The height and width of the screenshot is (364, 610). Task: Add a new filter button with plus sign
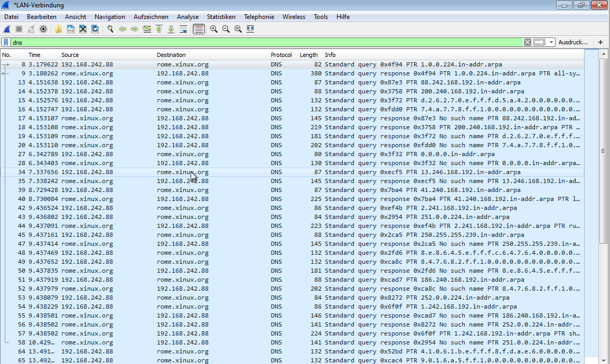point(600,42)
